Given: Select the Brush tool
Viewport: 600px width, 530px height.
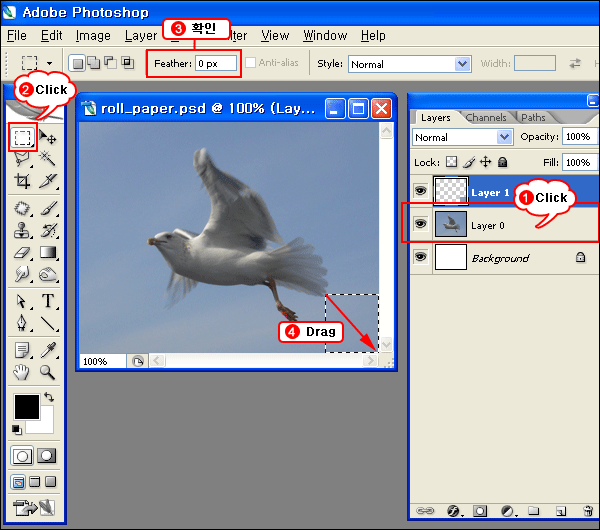Looking at the screenshot, I should tap(47, 209).
